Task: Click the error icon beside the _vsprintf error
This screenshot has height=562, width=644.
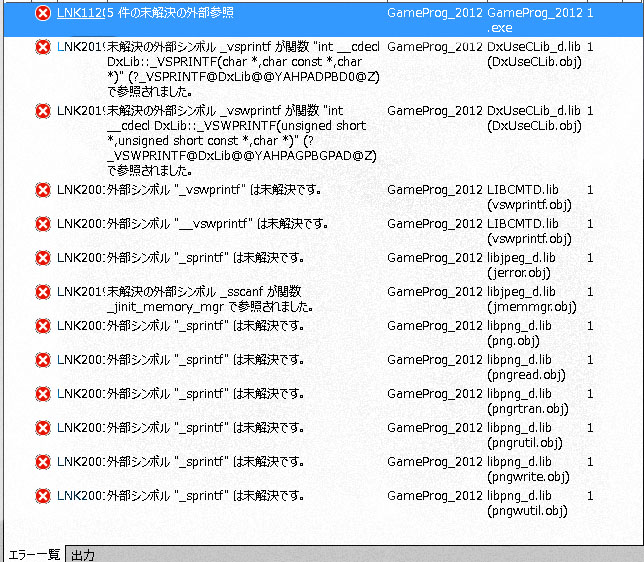Action: 42,47
